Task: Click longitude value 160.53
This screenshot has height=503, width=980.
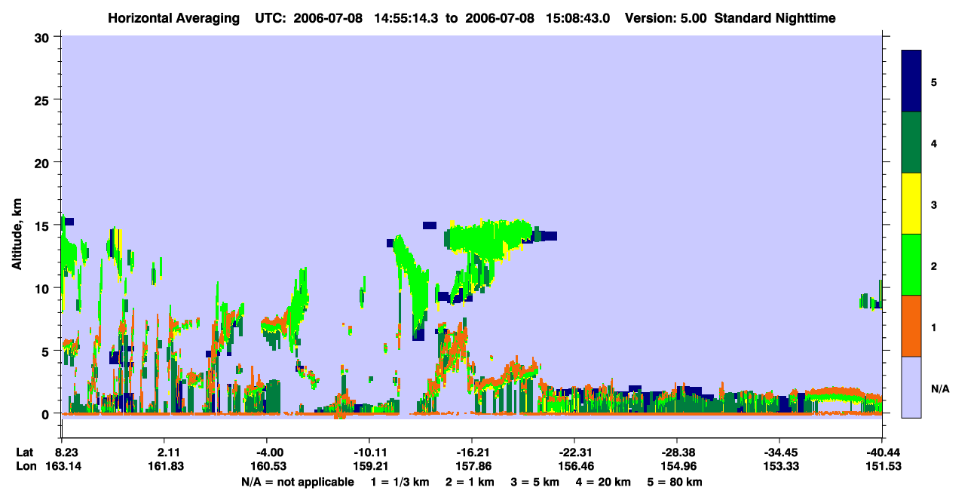Action: (x=268, y=466)
